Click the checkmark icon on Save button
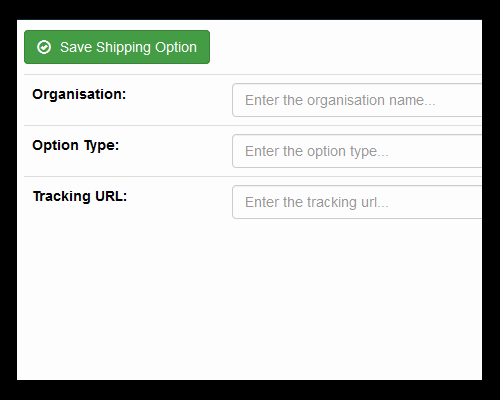 pyautogui.click(x=44, y=47)
